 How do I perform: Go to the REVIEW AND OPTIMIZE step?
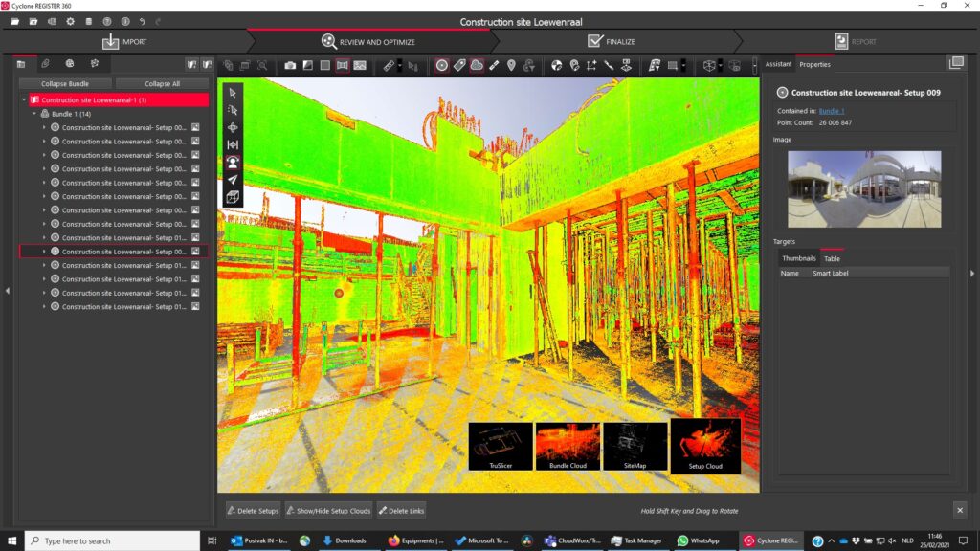pos(368,42)
